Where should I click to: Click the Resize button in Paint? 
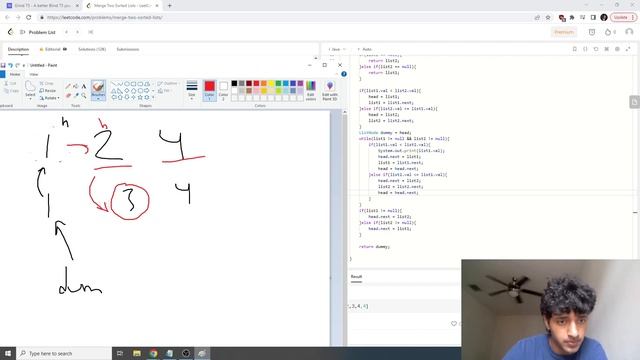pyautogui.click(x=48, y=91)
